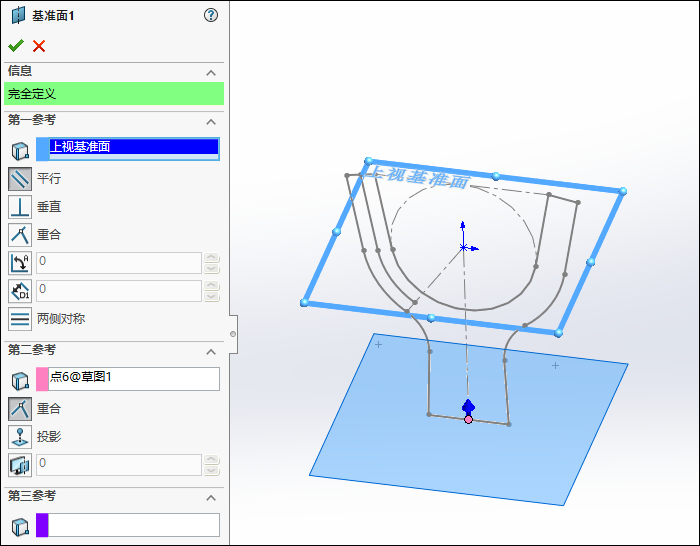The width and height of the screenshot is (700, 546).
Task: Click the 基准面1 plane feature icon
Action: 18,15
